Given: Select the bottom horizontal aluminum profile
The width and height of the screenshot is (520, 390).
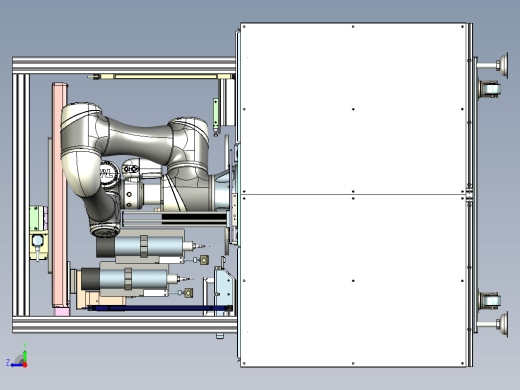Looking at the screenshot, I should click(x=124, y=325).
